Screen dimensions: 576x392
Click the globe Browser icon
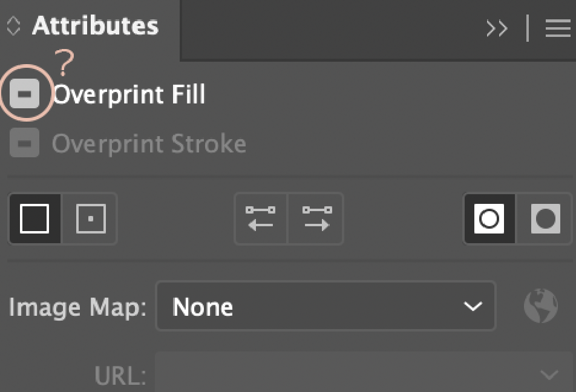tap(540, 306)
